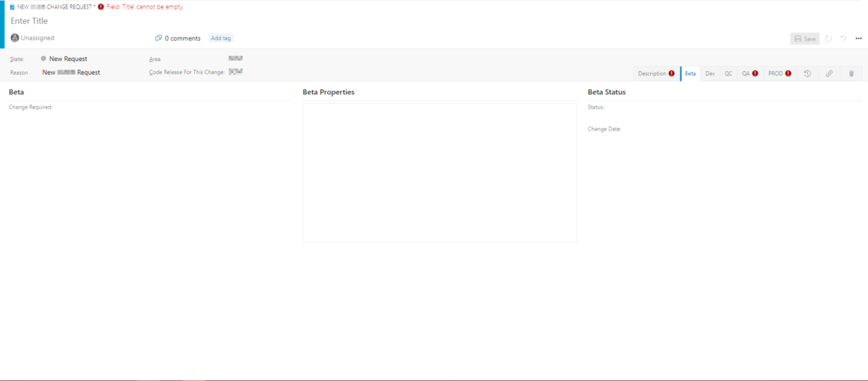This screenshot has width=868, height=381.
Task: Open Code Release For This Change field
Action: pyautogui.click(x=236, y=72)
